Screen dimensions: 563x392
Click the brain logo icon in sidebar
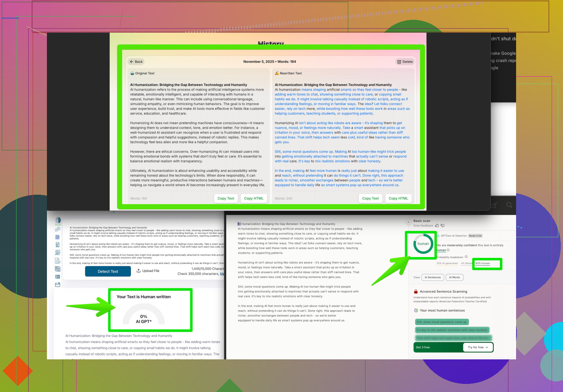(x=58, y=220)
